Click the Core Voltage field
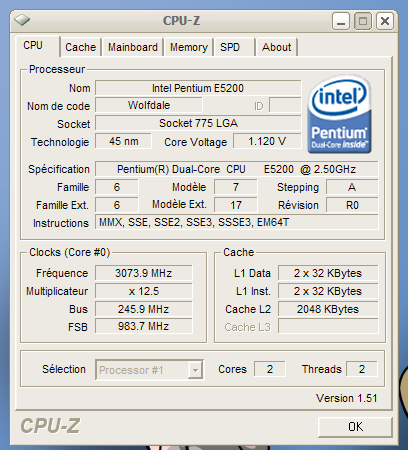The image size is (408, 450). tap(267, 141)
